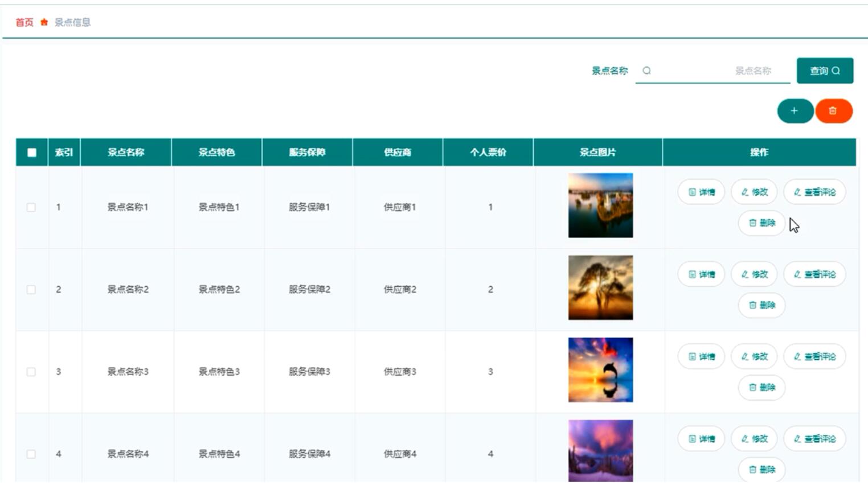Click the cell 服务保障3
868x485 pixels.
point(309,372)
